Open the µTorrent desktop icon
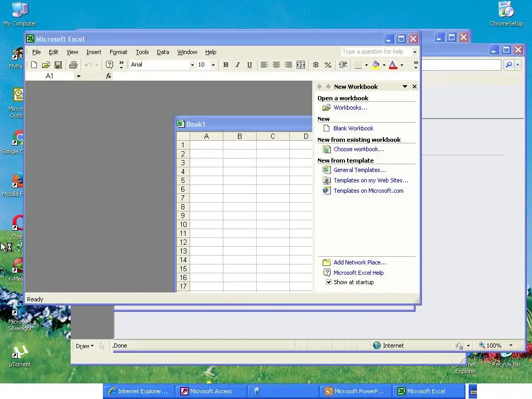The height and width of the screenshot is (399, 532). coord(20,356)
